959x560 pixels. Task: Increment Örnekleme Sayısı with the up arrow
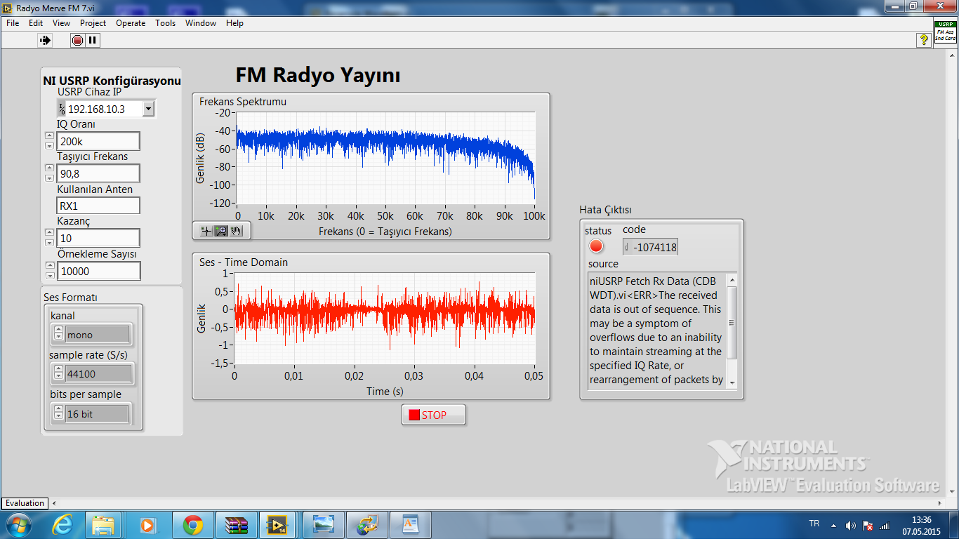coord(49,266)
